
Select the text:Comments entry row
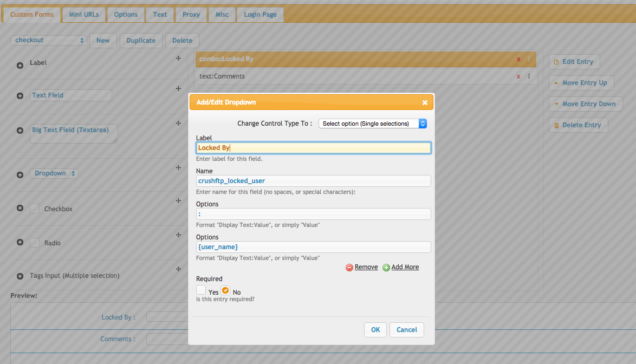[366, 76]
